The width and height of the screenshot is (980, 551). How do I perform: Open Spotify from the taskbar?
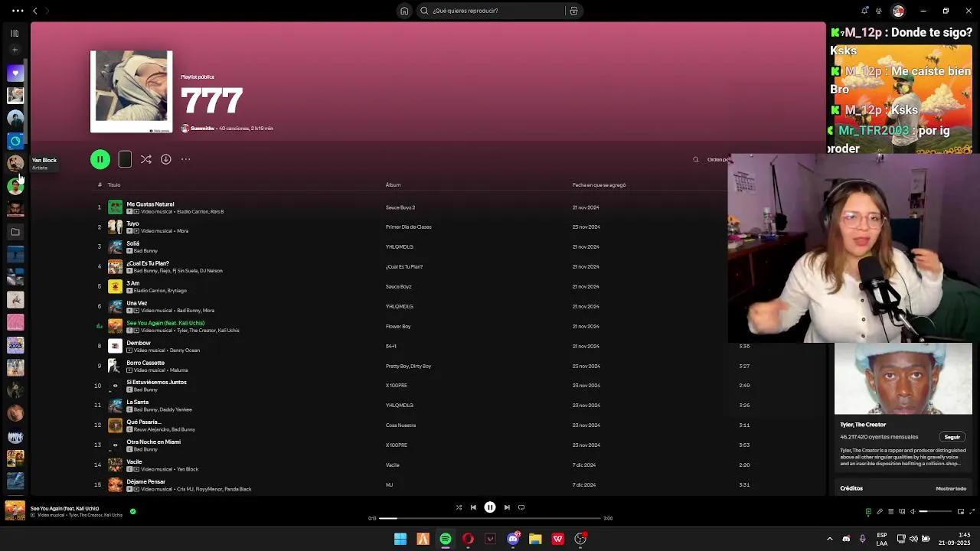446,539
